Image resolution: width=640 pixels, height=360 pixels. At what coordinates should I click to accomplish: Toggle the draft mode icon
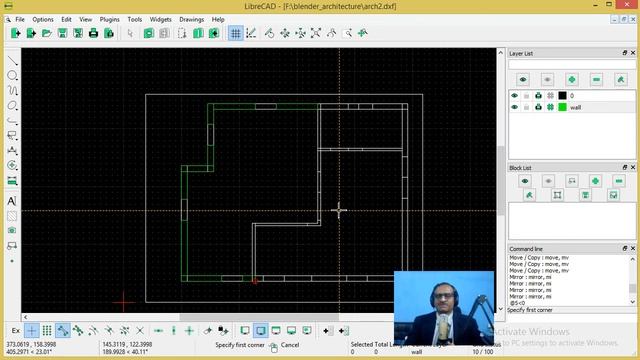pos(251,33)
